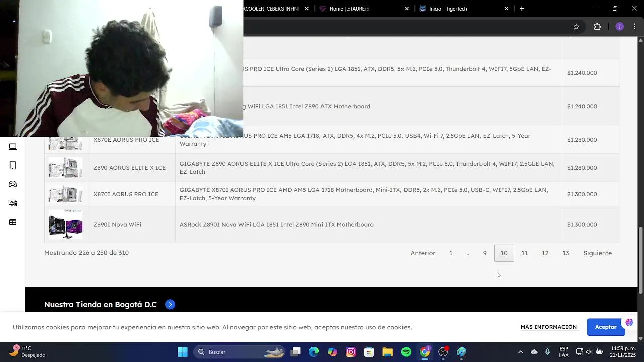Accept cookies with Aceptar button
This screenshot has height=362, width=644.
(x=606, y=327)
